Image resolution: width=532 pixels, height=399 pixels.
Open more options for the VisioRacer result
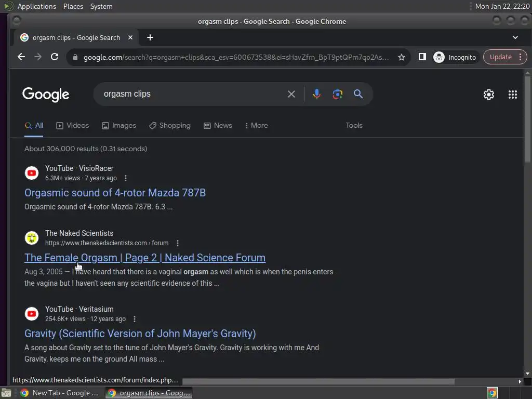coord(126,178)
